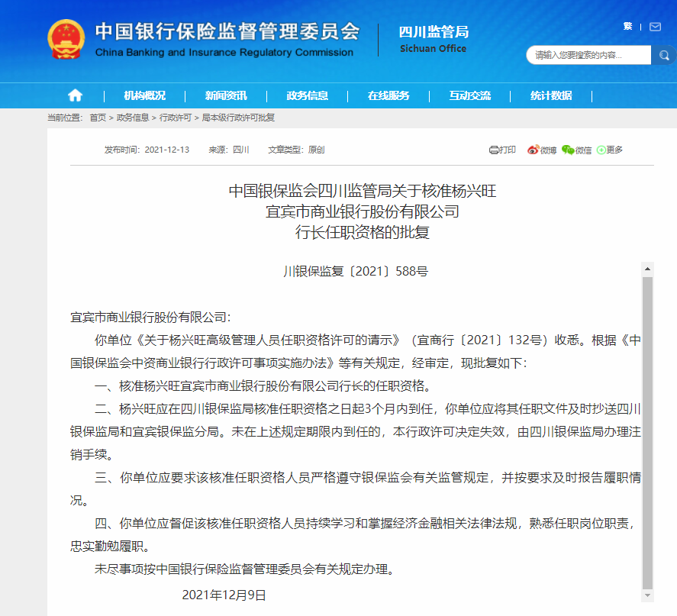Share to Weibo via 微博 icon

pyautogui.click(x=542, y=150)
